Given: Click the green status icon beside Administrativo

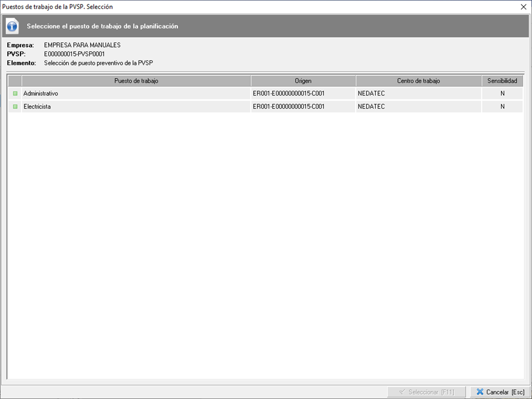Looking at the screenshot, I should 15,94.
